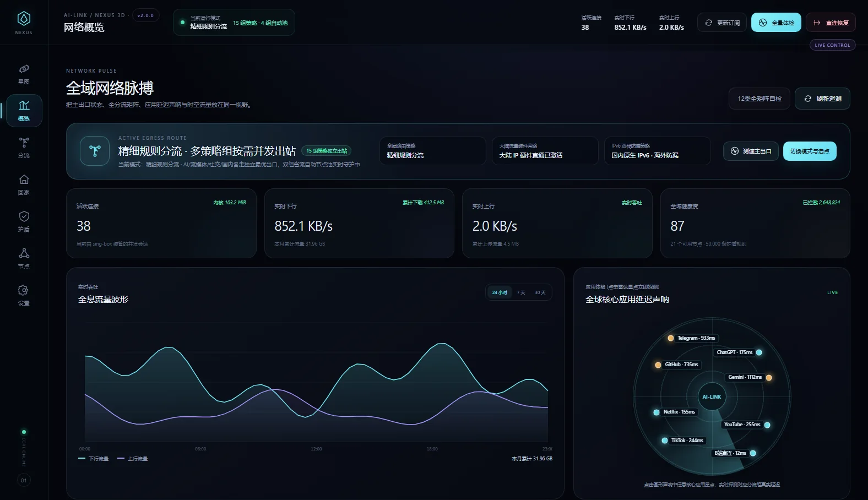
Task: Select the 概览 sidebar item
Action: (x=24, y=111)
